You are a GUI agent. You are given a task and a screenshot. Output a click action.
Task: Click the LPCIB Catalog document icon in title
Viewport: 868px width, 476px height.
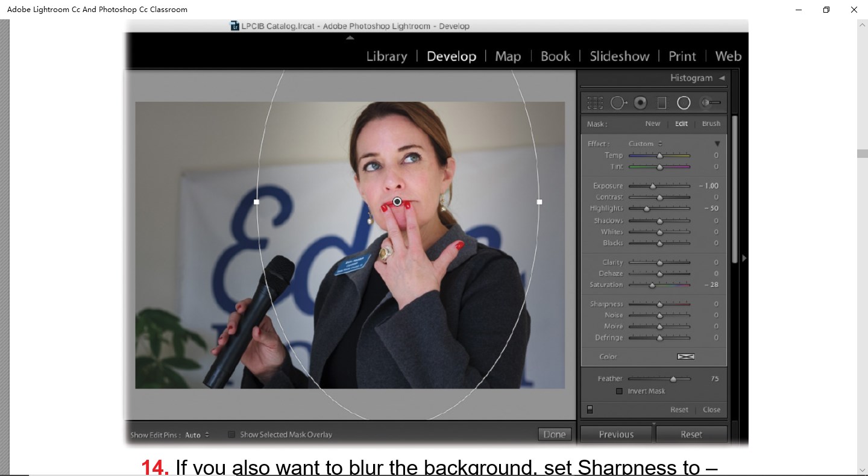point(235,26)
